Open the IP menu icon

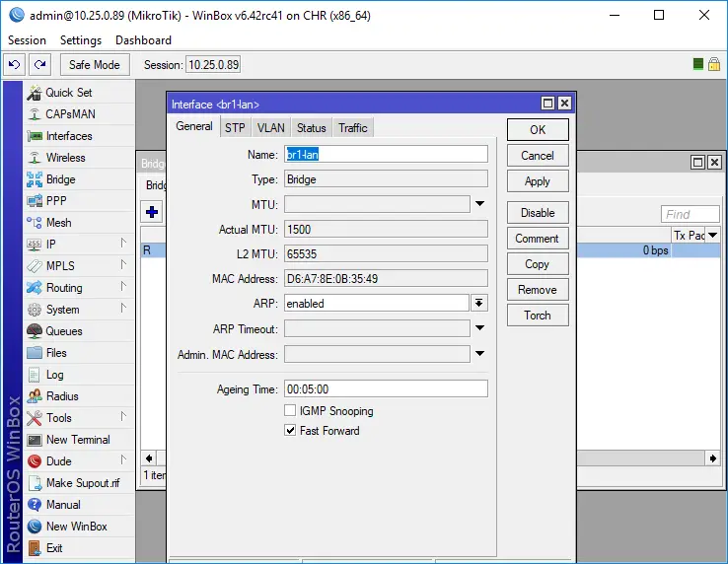35,245
